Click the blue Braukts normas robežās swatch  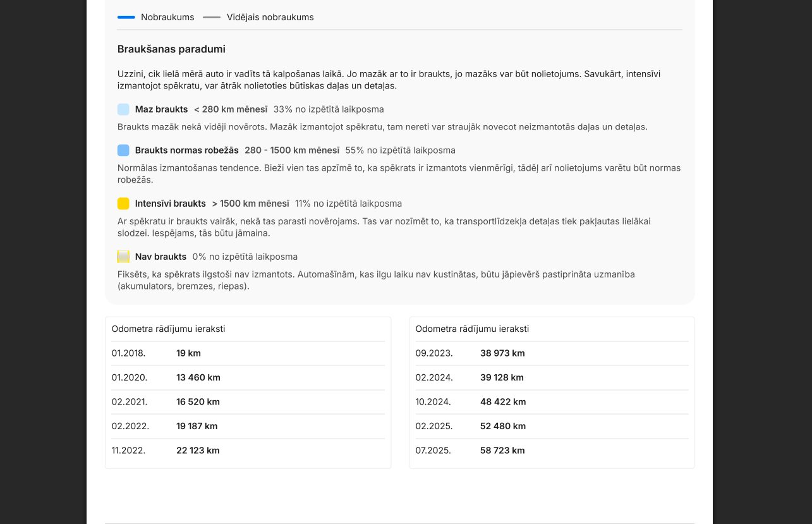[123, 150]
